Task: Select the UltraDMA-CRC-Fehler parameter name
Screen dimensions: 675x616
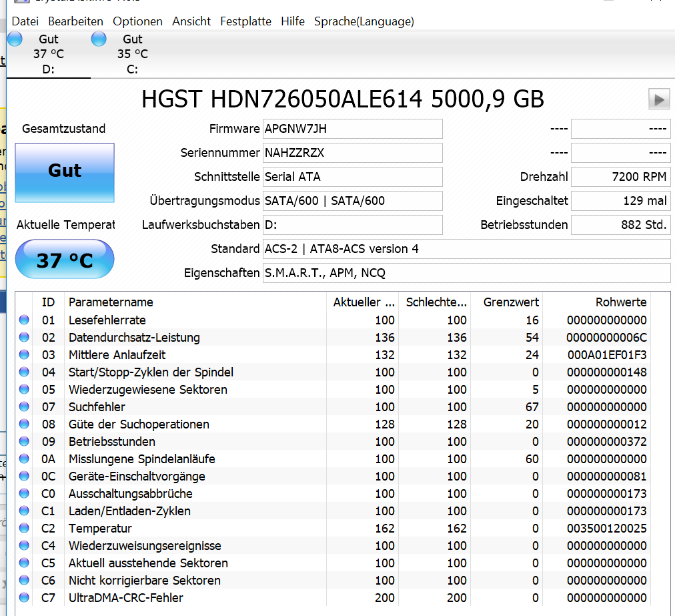Action: click(125, 598)
